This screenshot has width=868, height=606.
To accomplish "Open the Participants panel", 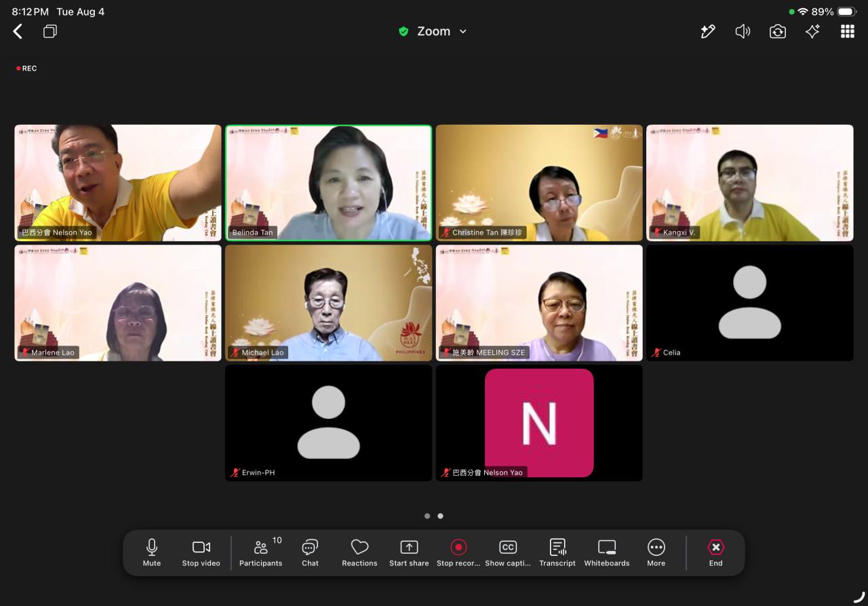I will pos(261,552).
